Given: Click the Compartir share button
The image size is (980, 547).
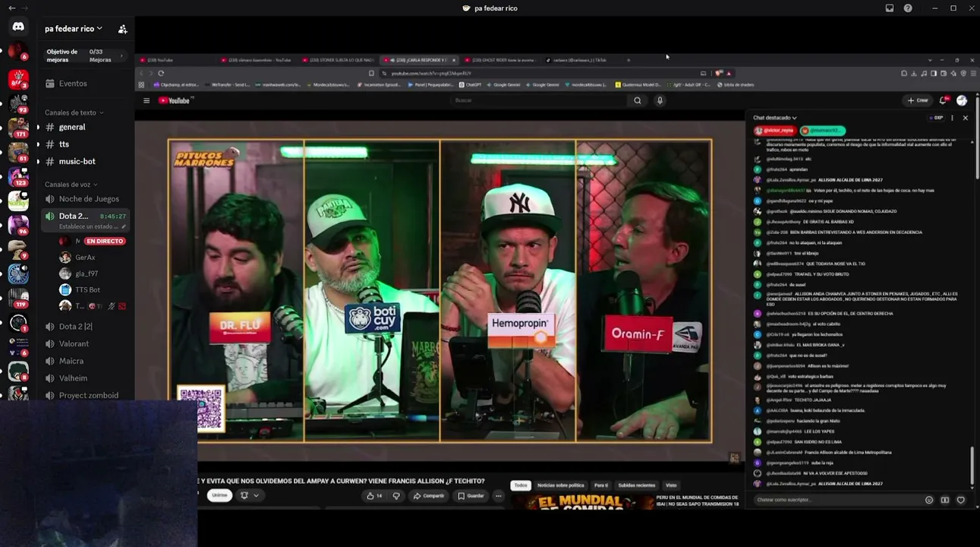Looking at the screenshot, I should tap(429, 496).
